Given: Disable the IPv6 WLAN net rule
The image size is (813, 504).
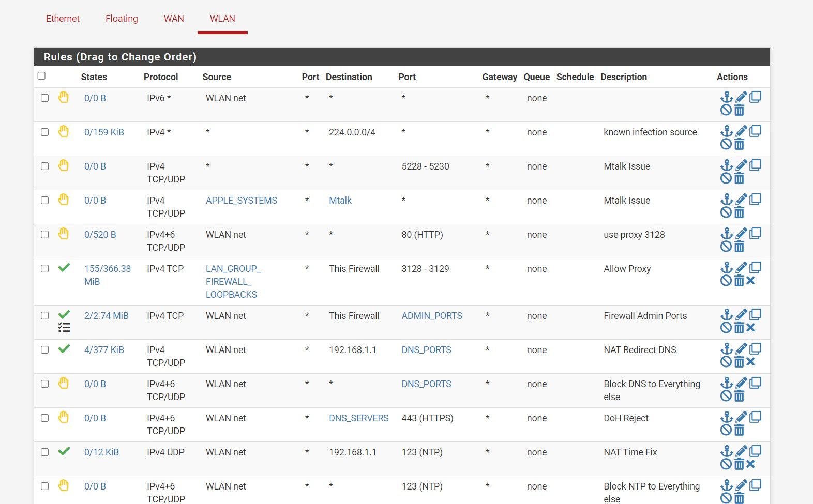Looking at the screenshot, I should coord(726,110).
